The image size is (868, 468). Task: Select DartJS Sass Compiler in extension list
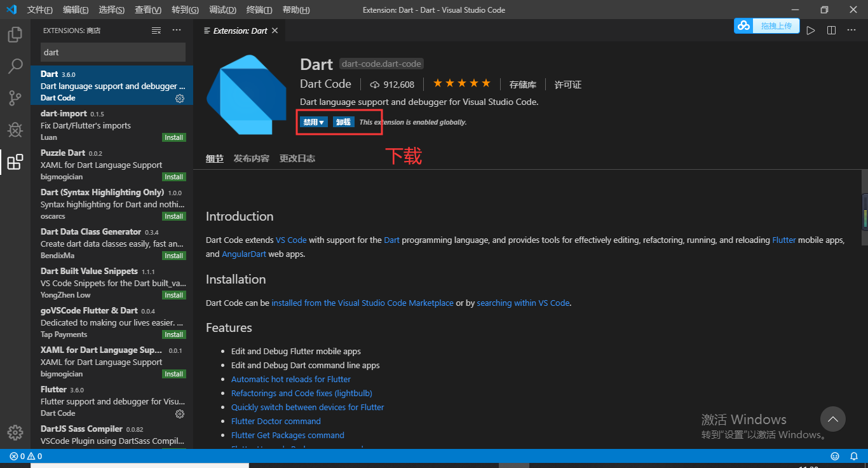[112, 434]
